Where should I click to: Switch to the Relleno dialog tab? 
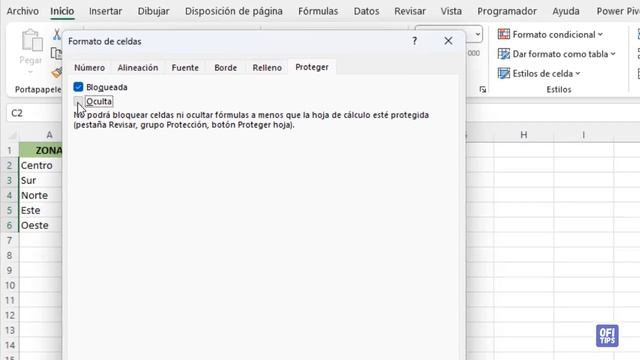pos(267,67)
